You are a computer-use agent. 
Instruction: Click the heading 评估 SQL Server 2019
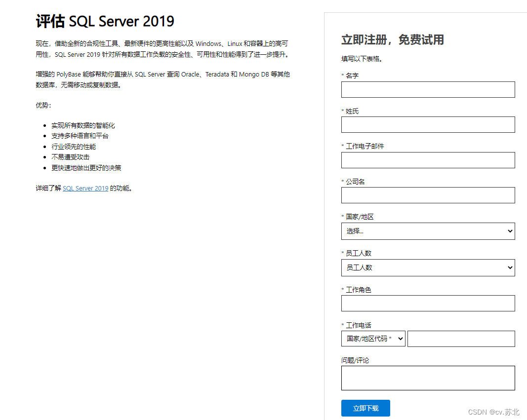click(x=105, y=21)
